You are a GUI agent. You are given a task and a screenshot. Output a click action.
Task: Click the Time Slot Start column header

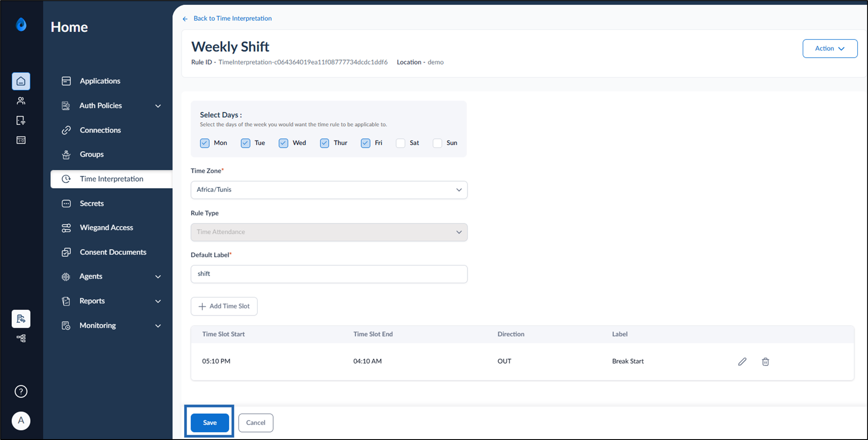pos(223,334)
